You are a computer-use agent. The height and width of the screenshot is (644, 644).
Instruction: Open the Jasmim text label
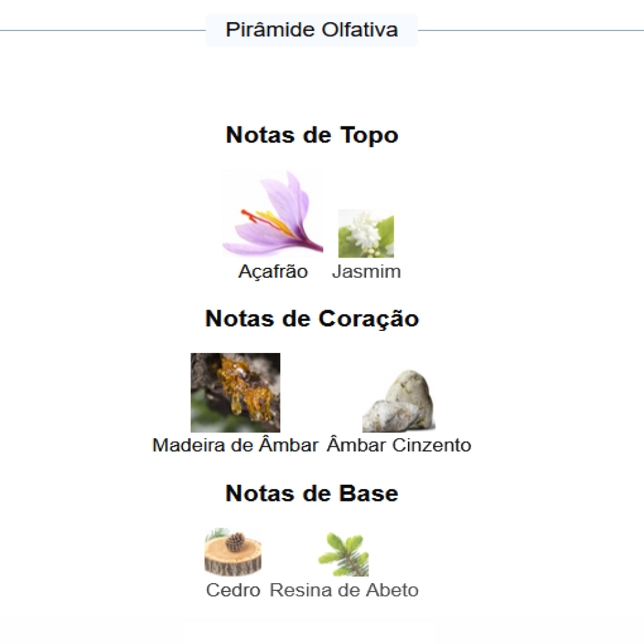(x=366, y=272)
